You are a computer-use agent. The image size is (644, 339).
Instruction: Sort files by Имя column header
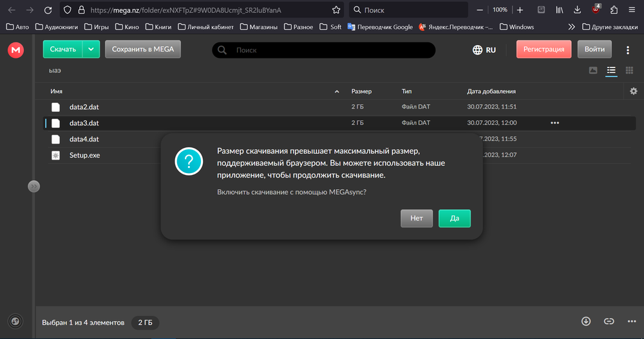click(x=56, y=91)
